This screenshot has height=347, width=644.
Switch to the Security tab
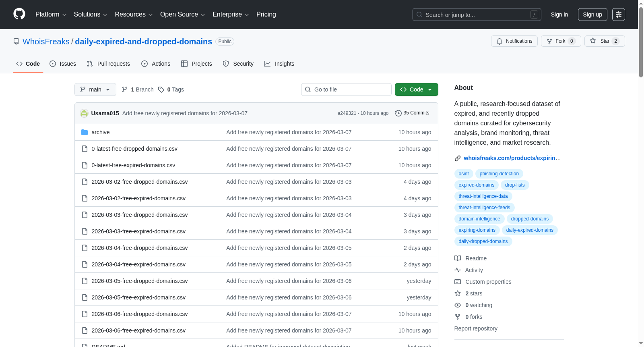pos(238,64)
